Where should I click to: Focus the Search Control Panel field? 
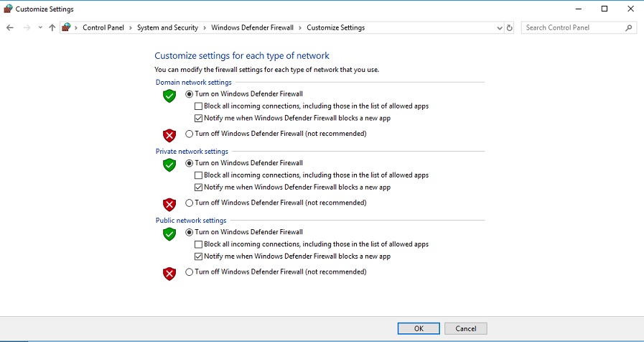574,27
